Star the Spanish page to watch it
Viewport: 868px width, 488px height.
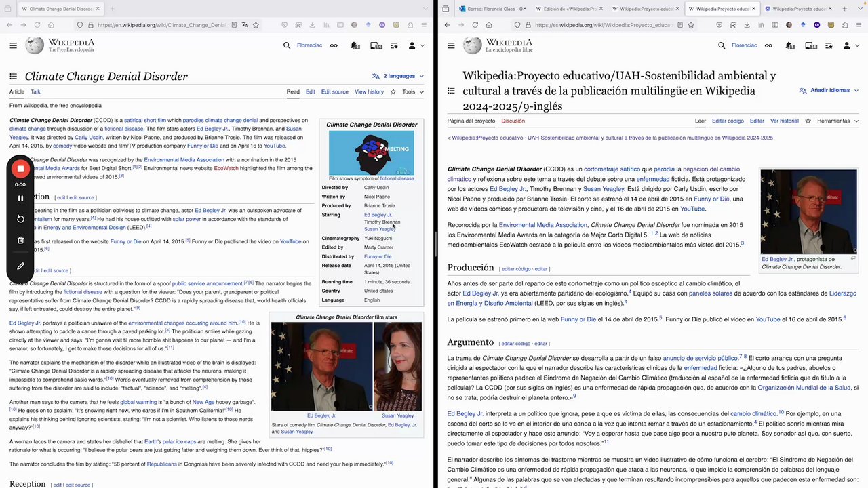(x=808, y=121)
